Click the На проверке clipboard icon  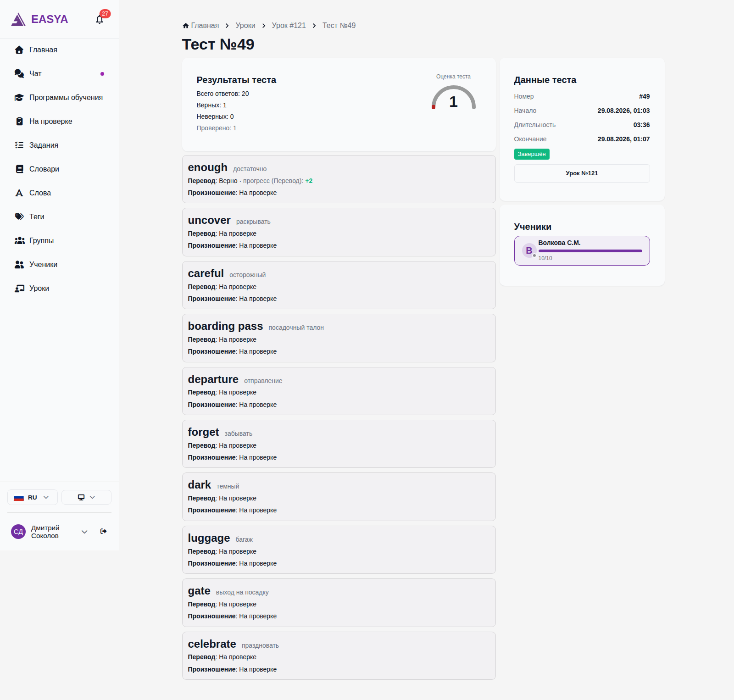click(x=19, y=121)
